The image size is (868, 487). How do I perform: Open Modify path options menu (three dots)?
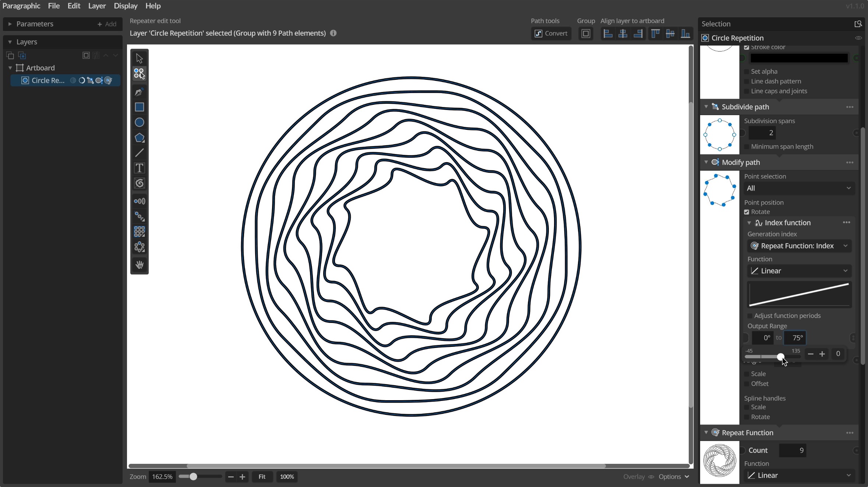tap(850, 163)
